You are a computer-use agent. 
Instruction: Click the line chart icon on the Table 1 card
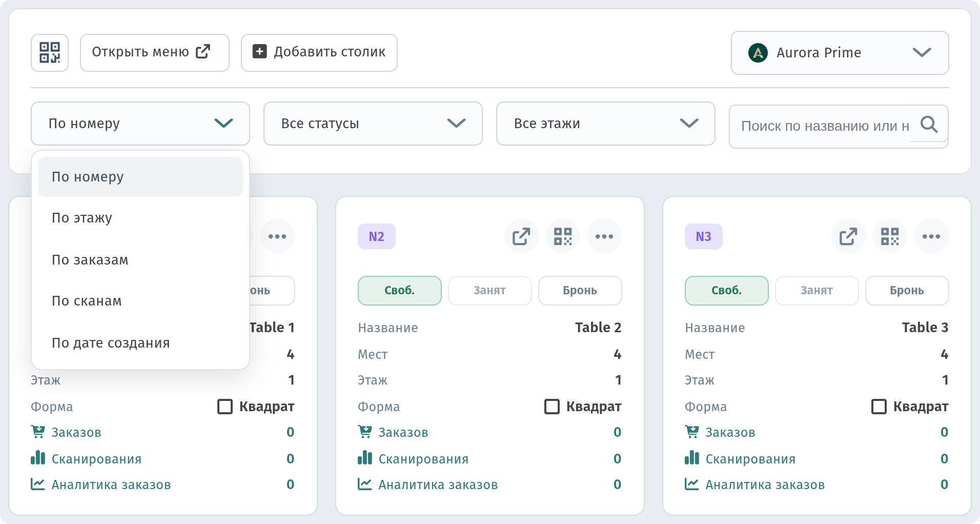(38, 484)
